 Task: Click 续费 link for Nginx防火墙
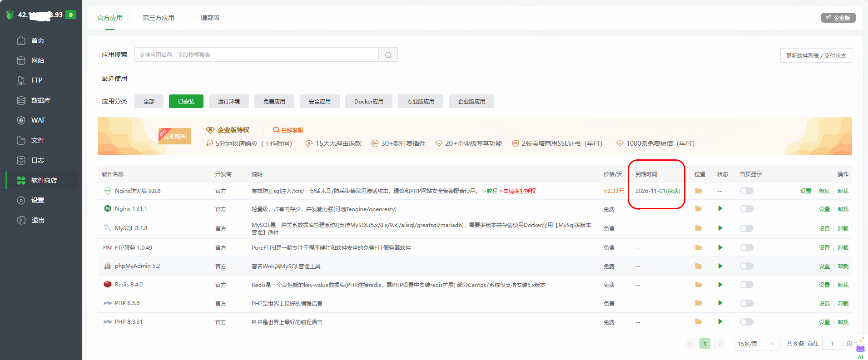pos(673,191)
